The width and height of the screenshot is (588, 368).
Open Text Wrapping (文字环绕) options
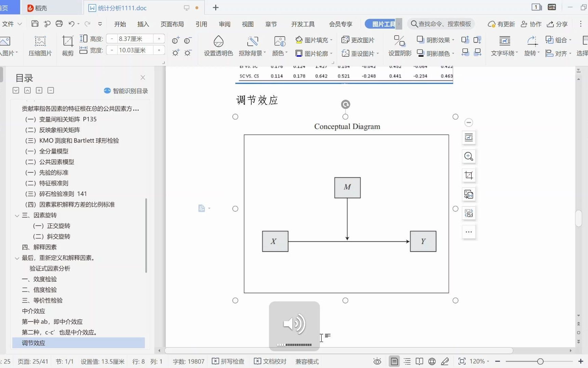(x=504, y=46)
